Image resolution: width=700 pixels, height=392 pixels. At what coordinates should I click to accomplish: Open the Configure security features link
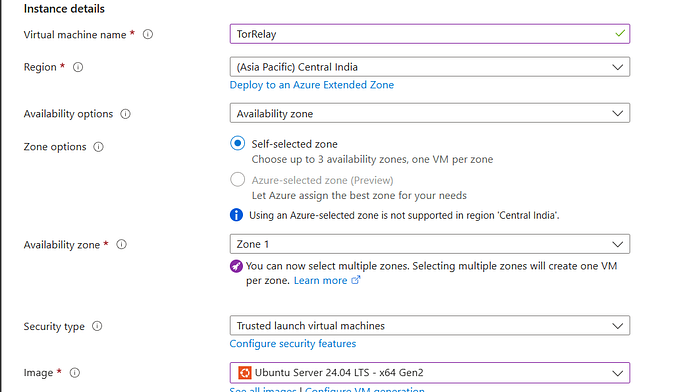(x=293, y=344)
